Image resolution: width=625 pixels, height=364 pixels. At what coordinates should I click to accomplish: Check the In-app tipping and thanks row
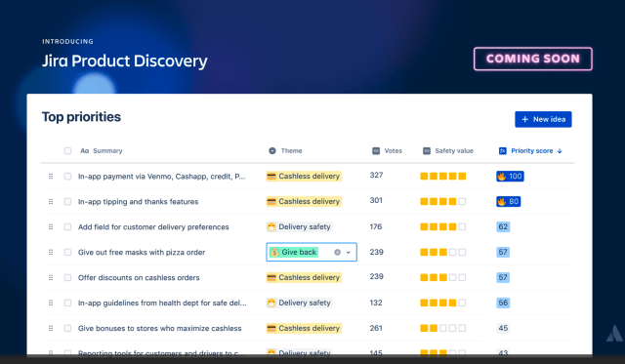tap(67, 201)
